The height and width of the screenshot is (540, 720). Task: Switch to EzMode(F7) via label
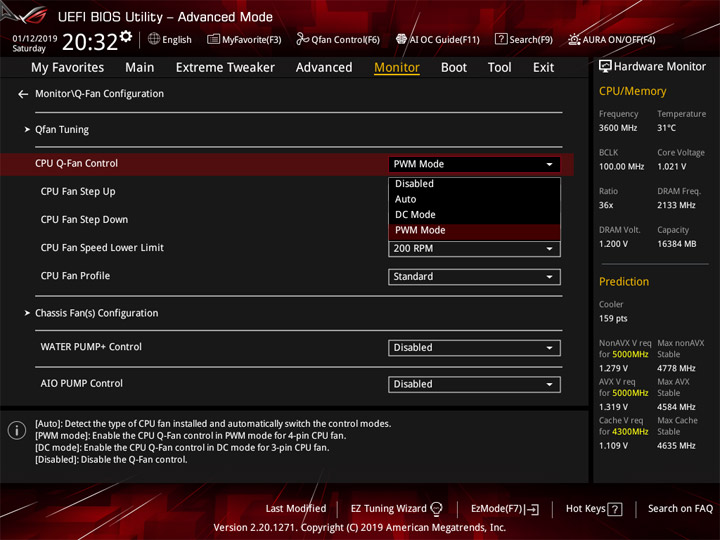[497, 509]
